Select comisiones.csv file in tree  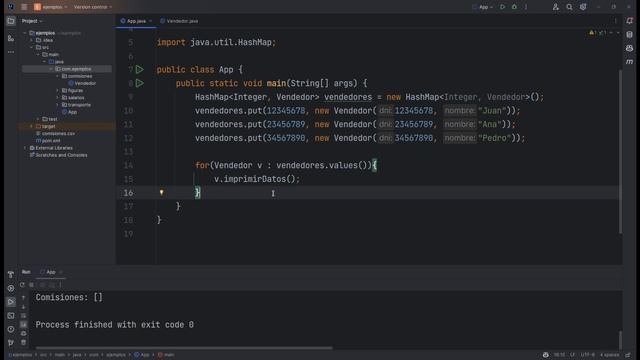[x=56, y=134]
